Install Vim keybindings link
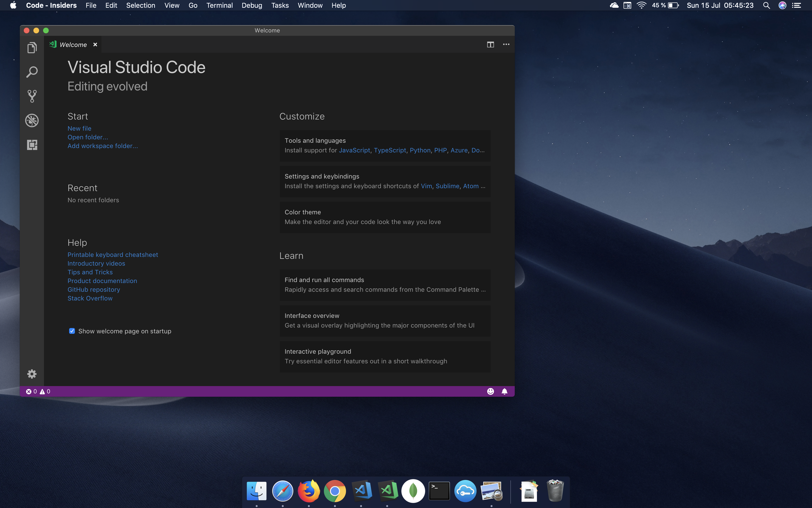Viewport: 812px width, 508px height. (x=427, y=186)
